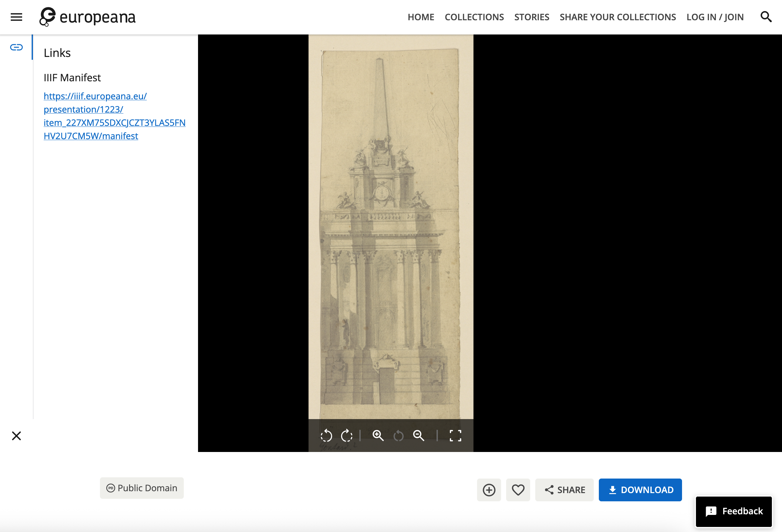Select the rotate left viewer control
The width and height of the screenshot is (782, 532).
pos(327,436)
